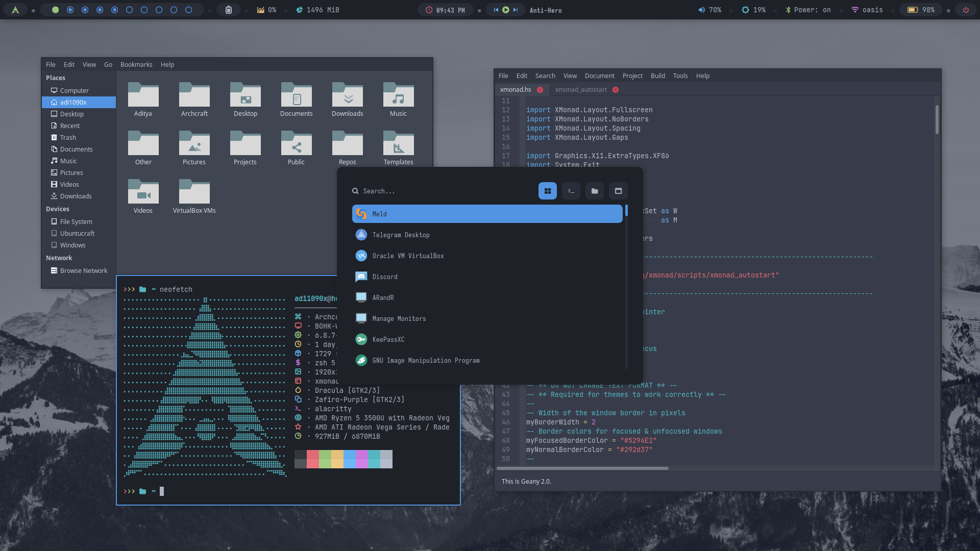Viewport: 980px width, 551px height.
Task: Switch to the xmonad_autostart tab
Action: click(x=581, y=90)
